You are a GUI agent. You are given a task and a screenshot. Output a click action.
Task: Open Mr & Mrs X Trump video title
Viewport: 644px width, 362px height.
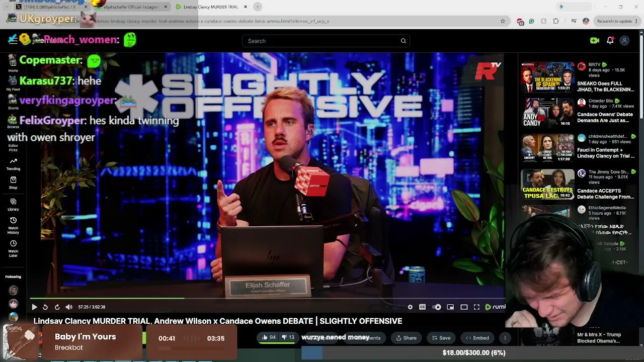click(x=599, y=338)
